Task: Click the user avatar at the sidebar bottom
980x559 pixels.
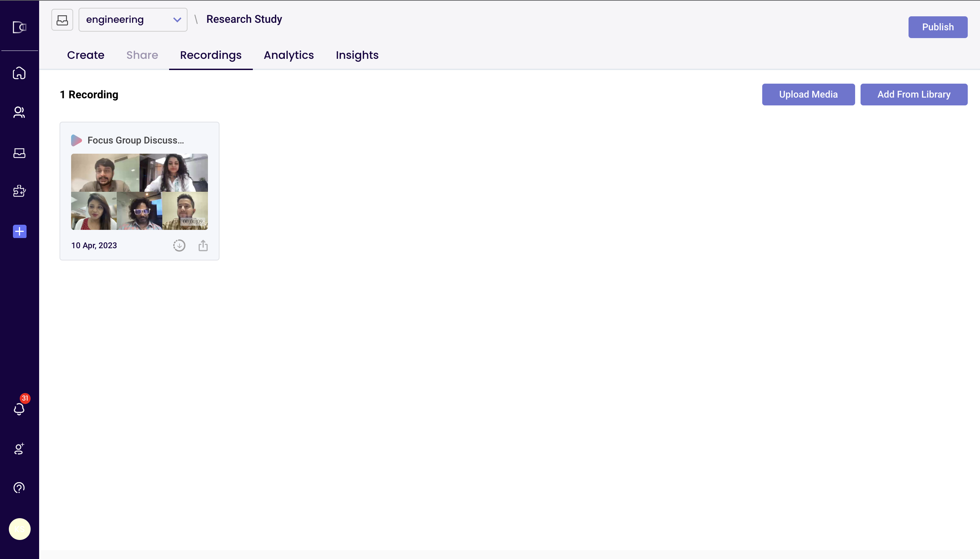Action: coord(20,529)
